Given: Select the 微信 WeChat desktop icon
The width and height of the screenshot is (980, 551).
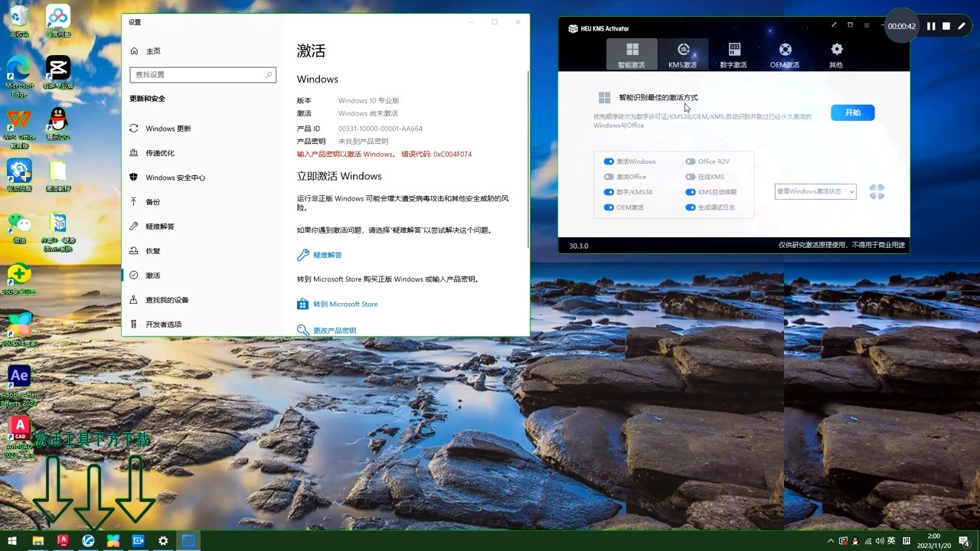Looking at the screenshot, I should coord(19,227).
